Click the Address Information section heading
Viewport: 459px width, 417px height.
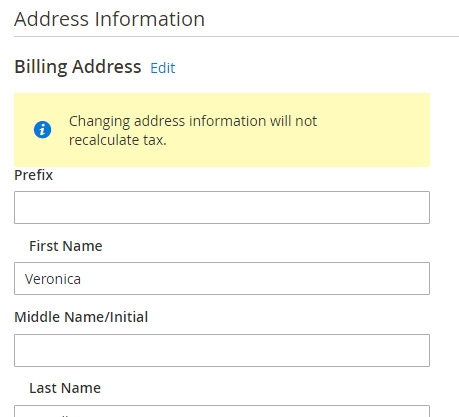coord(109,19)
